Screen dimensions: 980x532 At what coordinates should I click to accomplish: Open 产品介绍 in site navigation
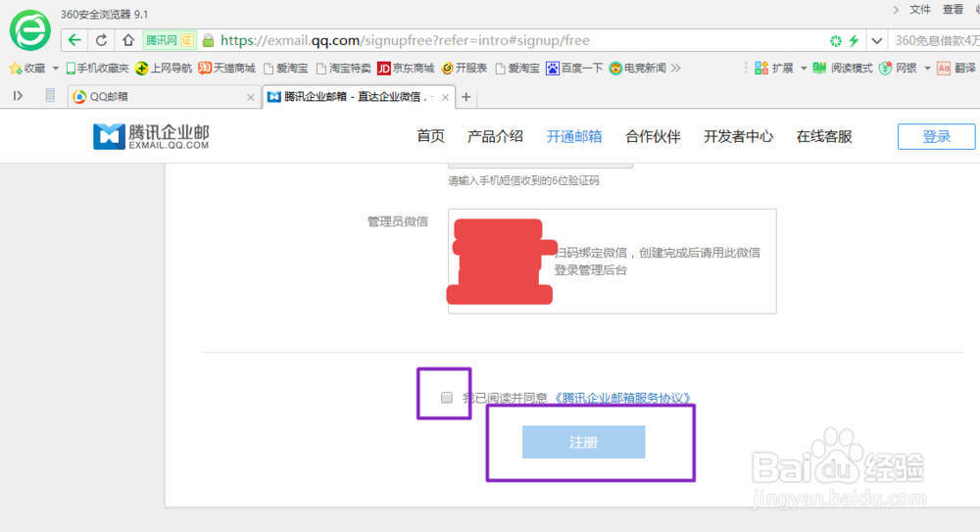495,136
